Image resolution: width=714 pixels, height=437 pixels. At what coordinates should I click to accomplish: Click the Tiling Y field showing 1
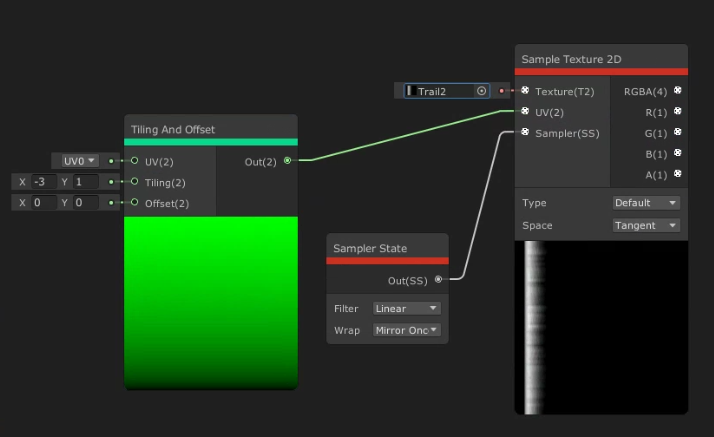(x=86, y=182)
